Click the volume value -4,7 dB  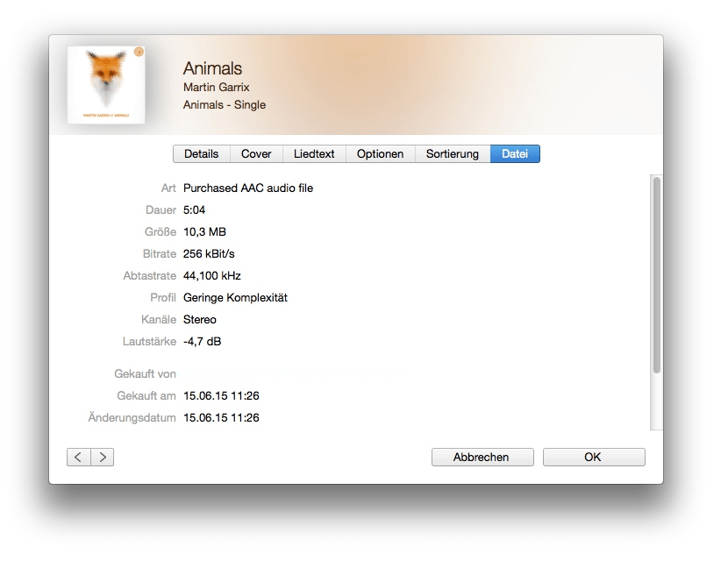click(x=202, y=342)
